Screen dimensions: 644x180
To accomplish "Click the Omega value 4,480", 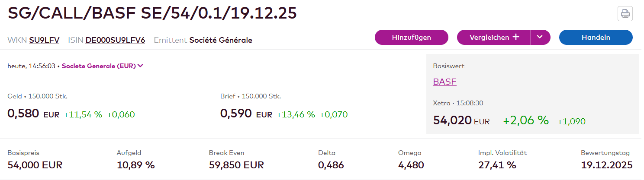I will [411, 165].
